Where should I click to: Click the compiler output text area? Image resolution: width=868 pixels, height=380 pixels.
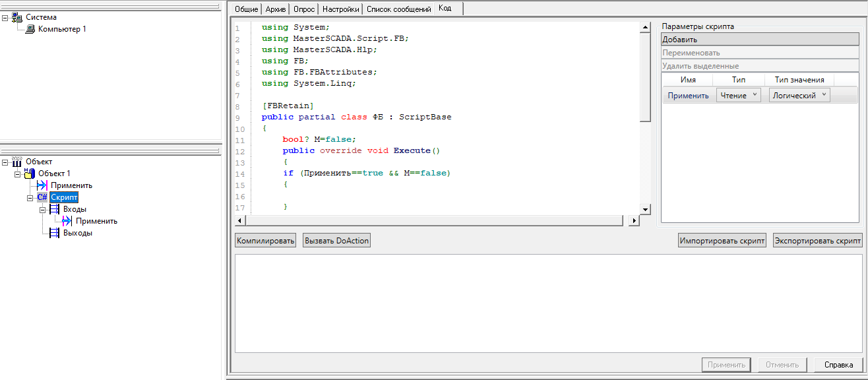[548, 303]
